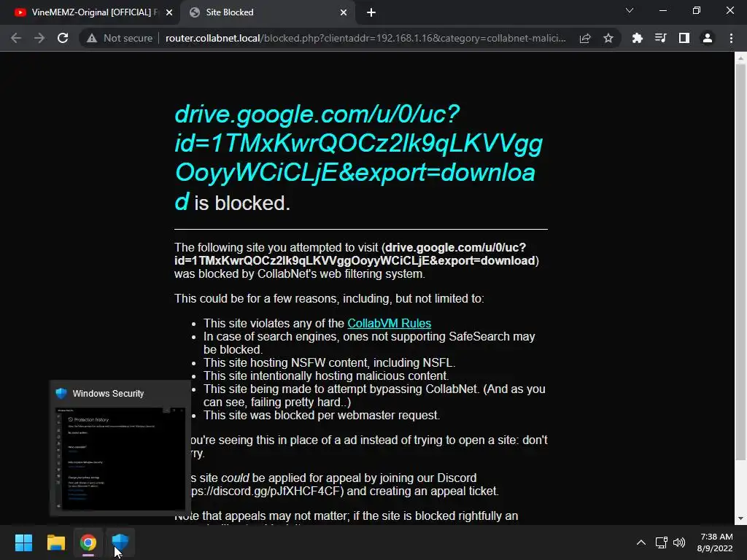Reload the Site Blocked page

[x=63, y=38]
